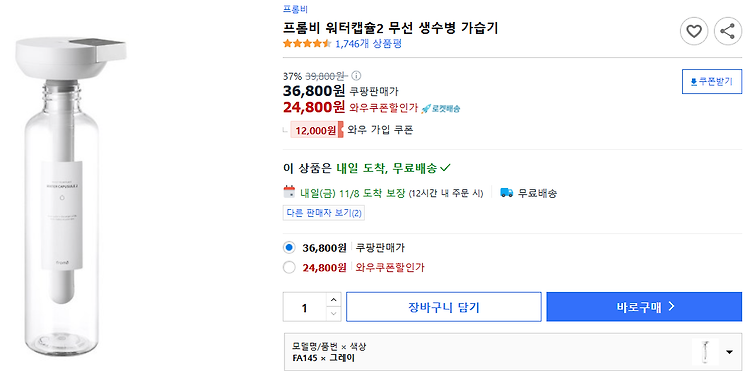This screenshot has height=371, width=750.
Task: Click the free shipping truck icon
Action: [x=507, y=193]
